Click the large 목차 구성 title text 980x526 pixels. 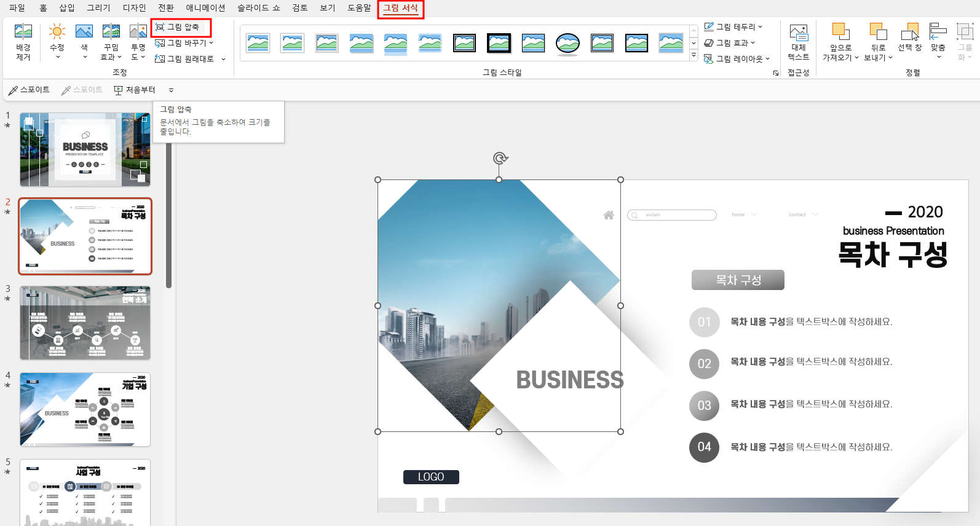[x=893, y=254]
